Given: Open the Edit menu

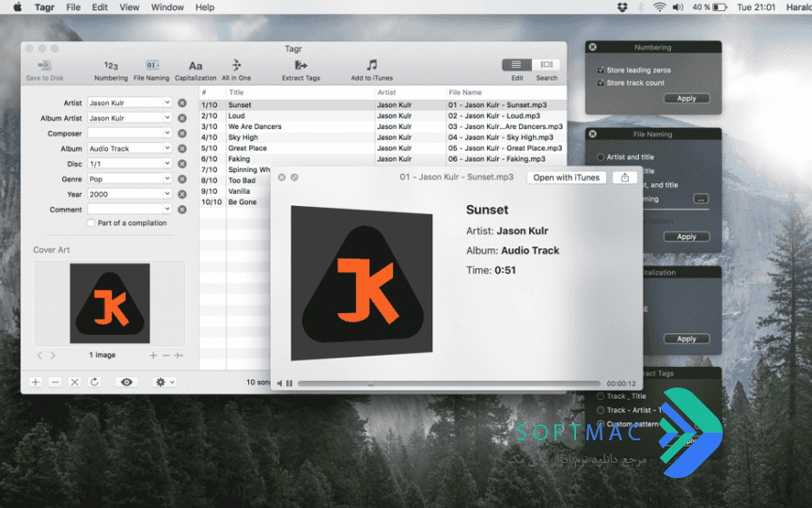Looking at the screenshot, I should [x=100, y=8].
